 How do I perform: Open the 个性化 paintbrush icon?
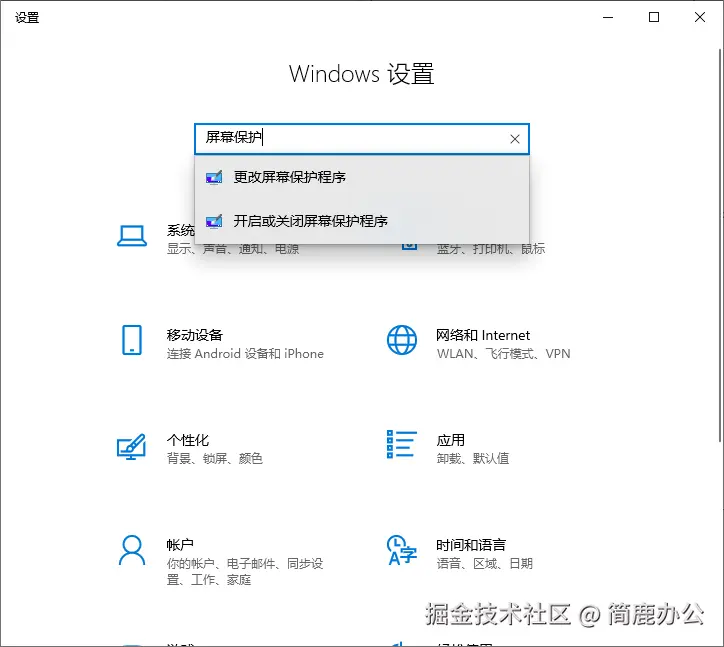click(132, 447)
